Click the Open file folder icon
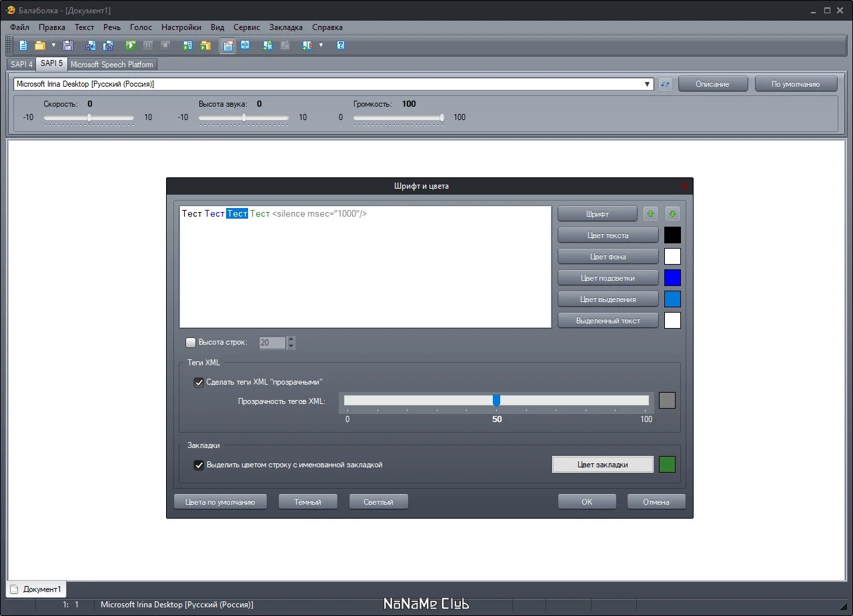 (40, 45)
